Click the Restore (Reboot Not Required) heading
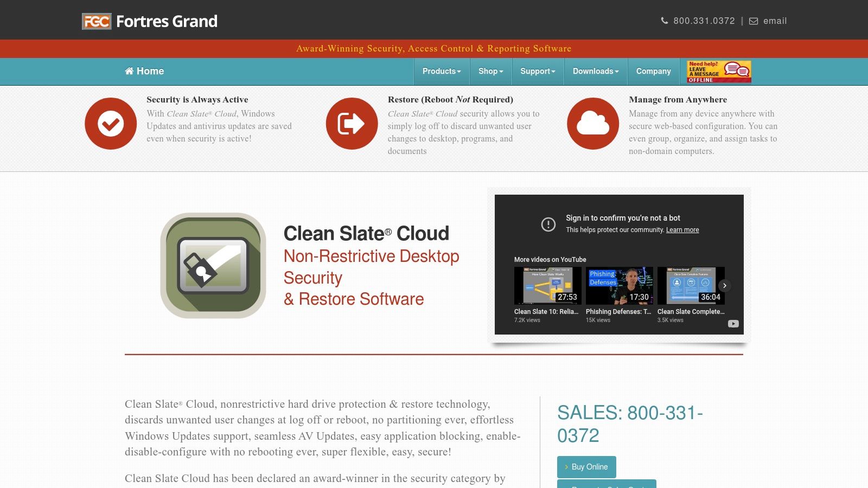Viewport: 868px width, 488px height. (450, 100)
